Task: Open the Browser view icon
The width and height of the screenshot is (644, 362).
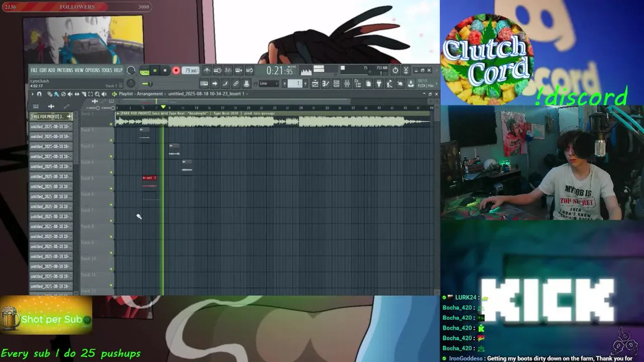Action: 358,83
